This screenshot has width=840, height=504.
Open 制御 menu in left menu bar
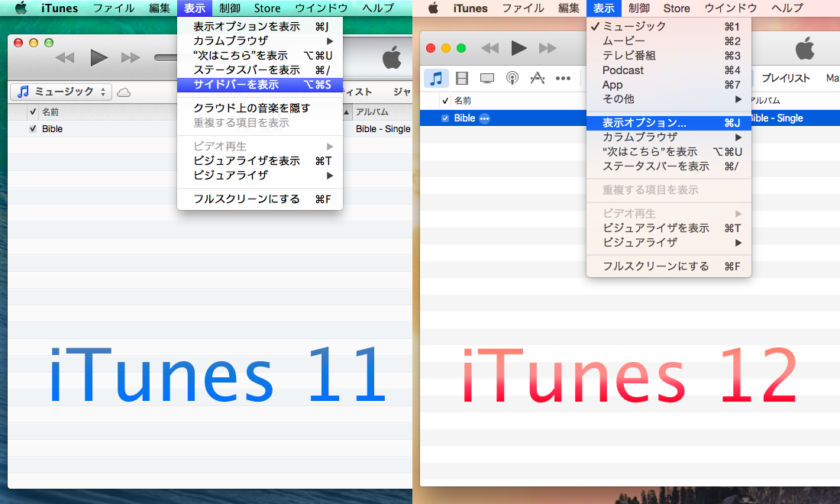230,8
